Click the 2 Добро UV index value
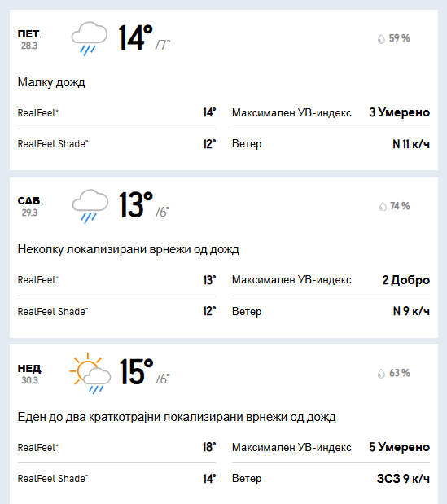The height and width of the screenshot is (504, 447). pyautogui.click(x=405, y=280)
